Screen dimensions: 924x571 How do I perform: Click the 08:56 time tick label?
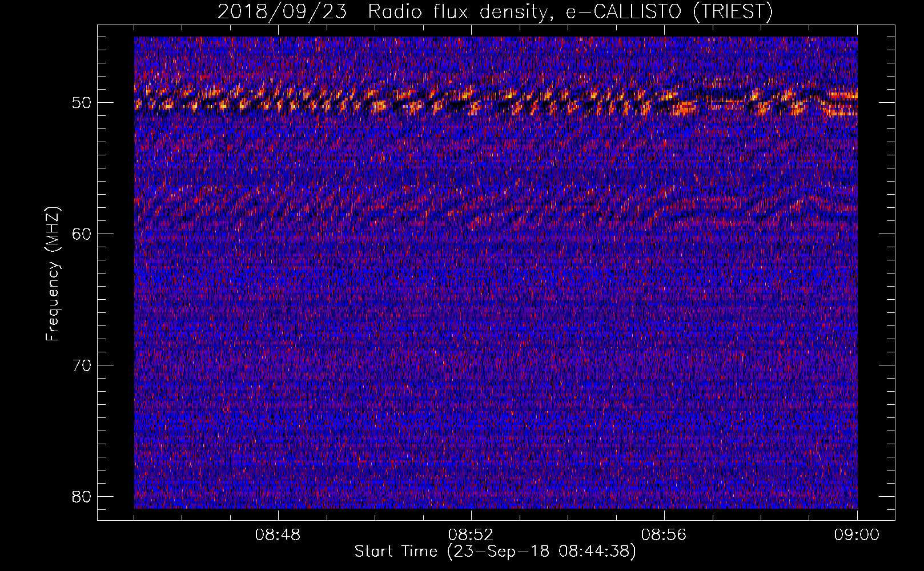click(664, 535)
